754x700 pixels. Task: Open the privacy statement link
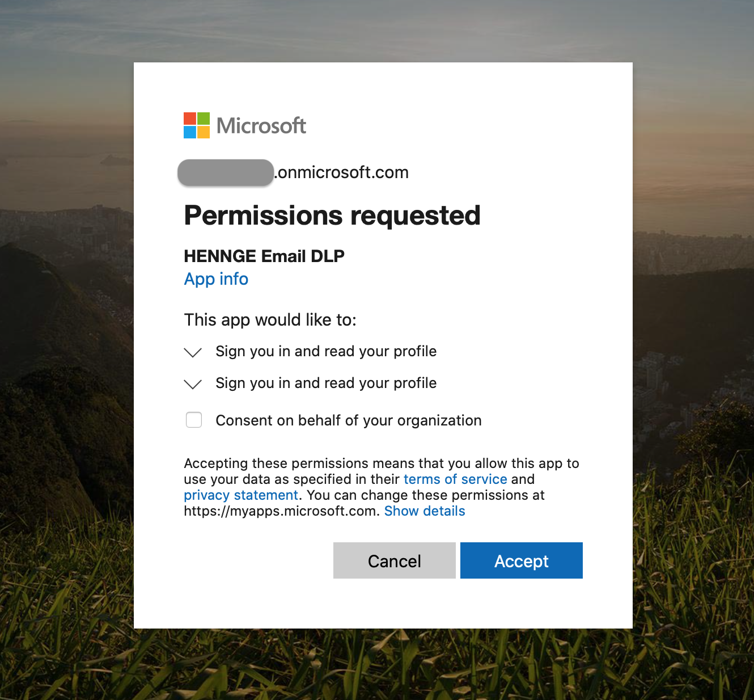pyautogui.click(x=241, y=495)
